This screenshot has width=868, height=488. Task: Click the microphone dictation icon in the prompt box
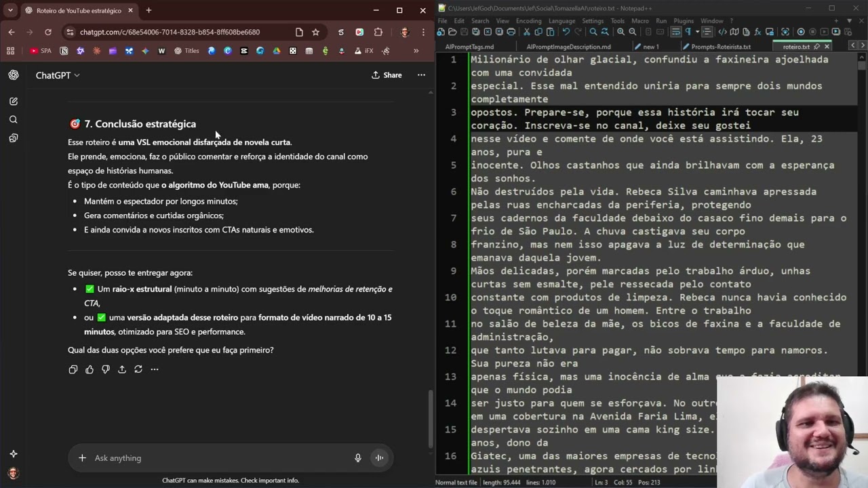pos(358,458)
